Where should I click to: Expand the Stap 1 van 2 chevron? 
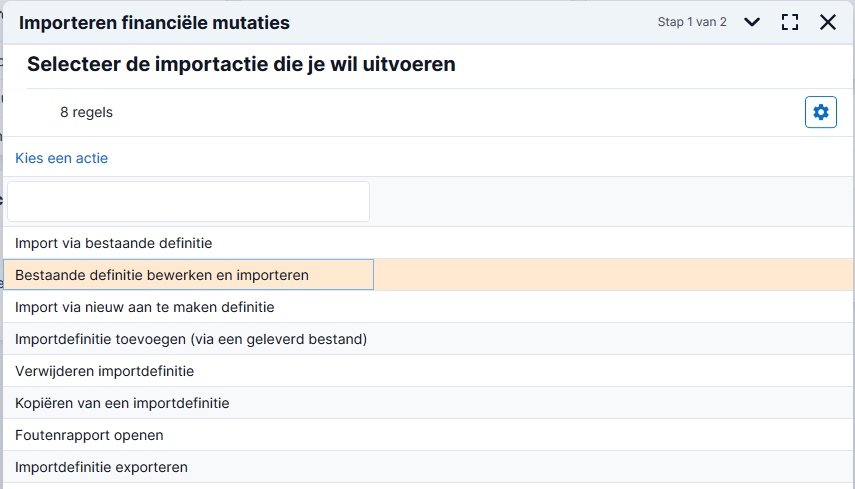coord(752,22)
